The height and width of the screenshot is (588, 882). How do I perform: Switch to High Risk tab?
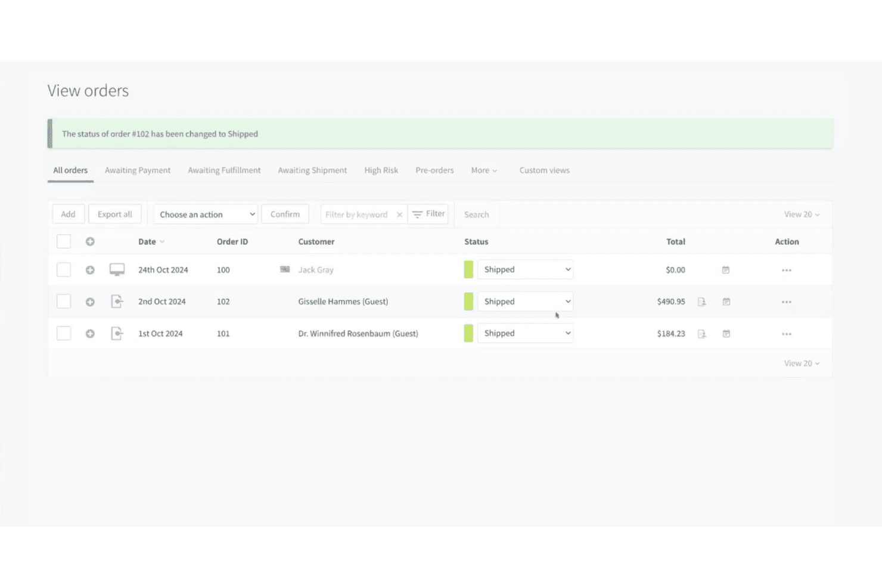[x=381, y=170]
